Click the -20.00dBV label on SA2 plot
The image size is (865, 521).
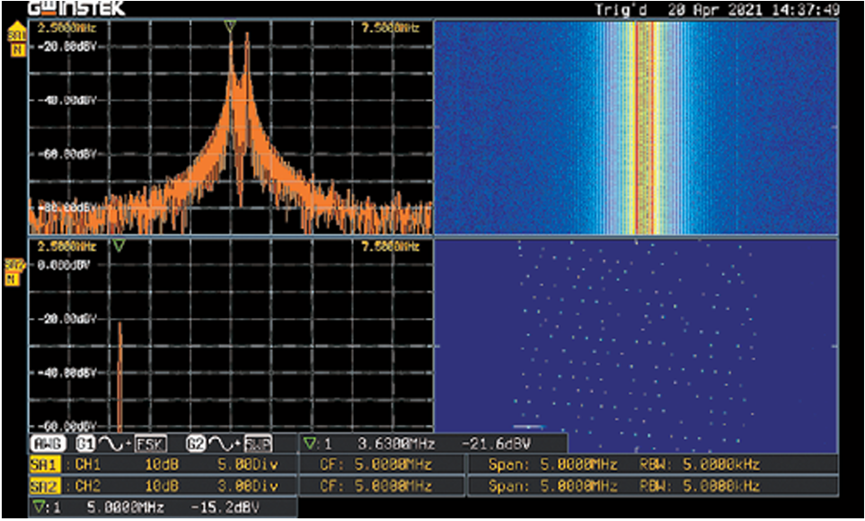(x=67, y=319)
